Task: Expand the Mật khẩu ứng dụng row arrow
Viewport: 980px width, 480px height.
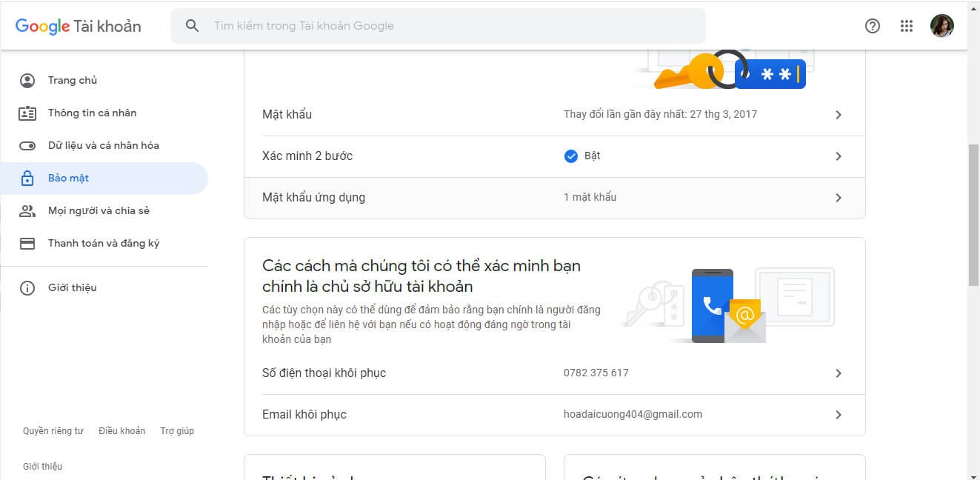Action: pos(839,198)
